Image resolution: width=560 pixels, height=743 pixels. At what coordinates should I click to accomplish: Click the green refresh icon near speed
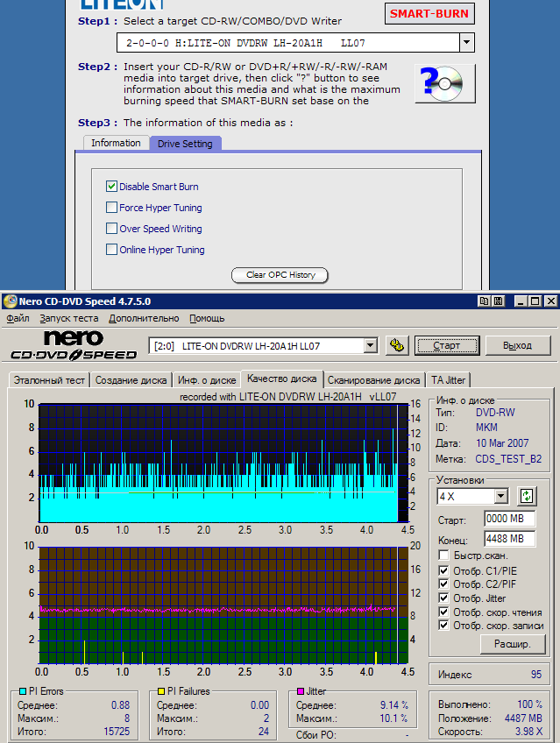point(526,496)
